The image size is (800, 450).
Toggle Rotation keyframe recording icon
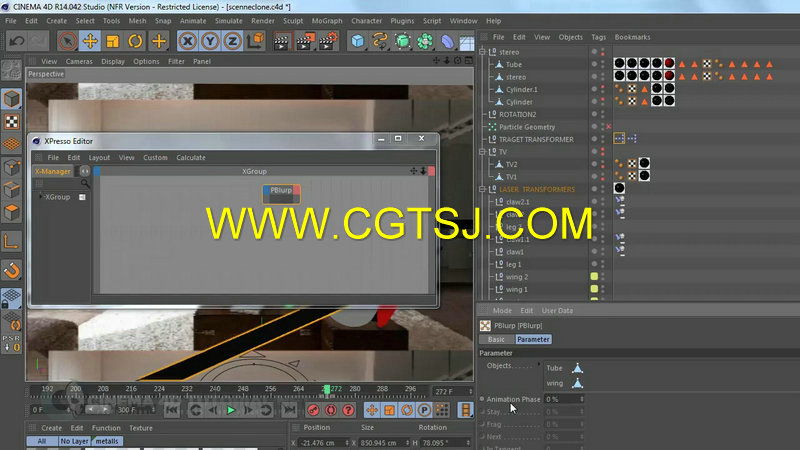click(407, 410)
